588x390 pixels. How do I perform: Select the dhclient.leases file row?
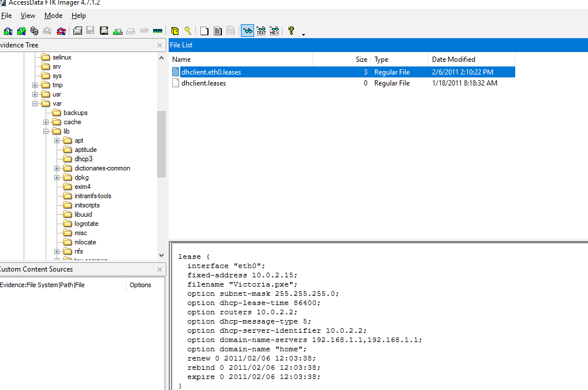(x=203, y=83)
